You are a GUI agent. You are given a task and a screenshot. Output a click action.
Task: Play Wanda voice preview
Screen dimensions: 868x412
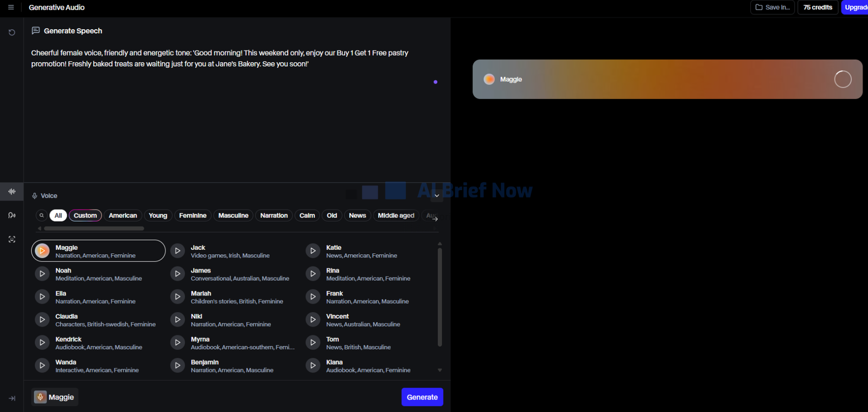(42, 365)
